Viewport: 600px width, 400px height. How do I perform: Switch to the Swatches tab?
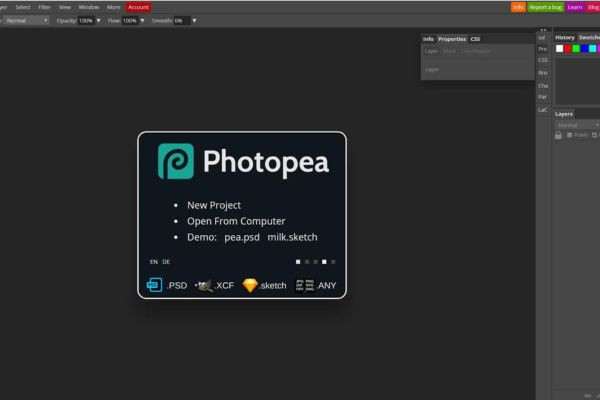tap(589, 38)
